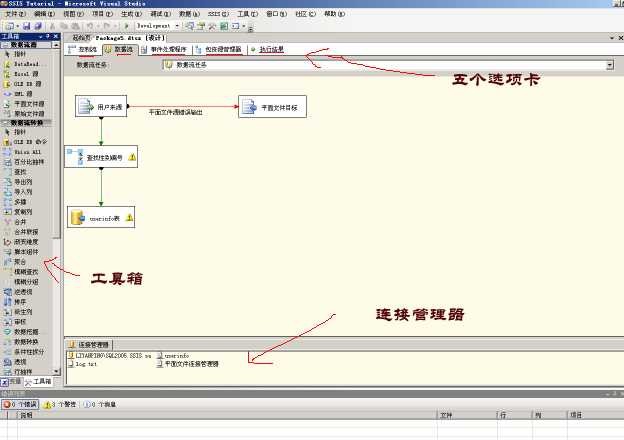
Task: Select 审核 transformation in toolbox
Action: click(x=15, y=322)
